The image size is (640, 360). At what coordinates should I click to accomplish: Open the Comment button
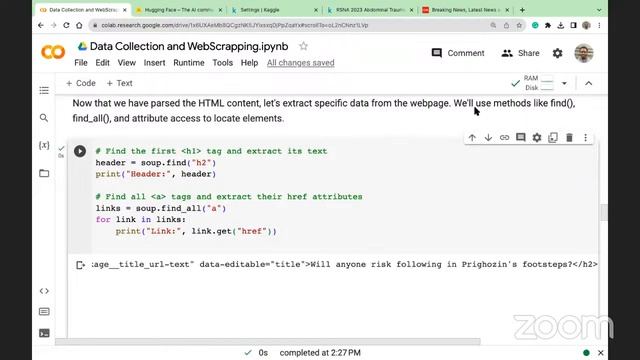[x=458, y=53]
